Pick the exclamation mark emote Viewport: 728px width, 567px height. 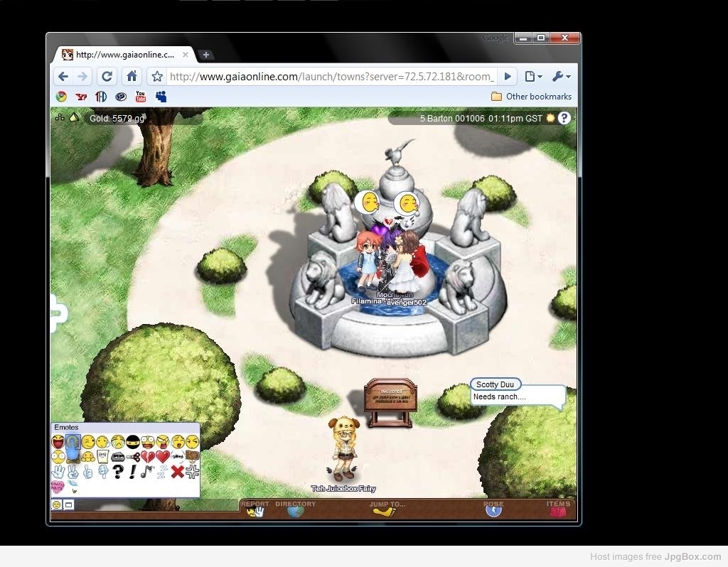pos(133,472)
